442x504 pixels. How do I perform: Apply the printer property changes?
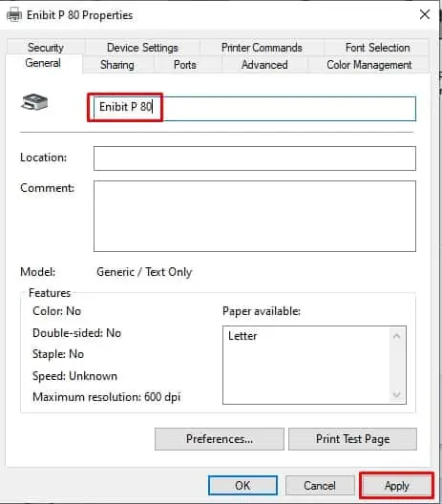coord(397,485)
